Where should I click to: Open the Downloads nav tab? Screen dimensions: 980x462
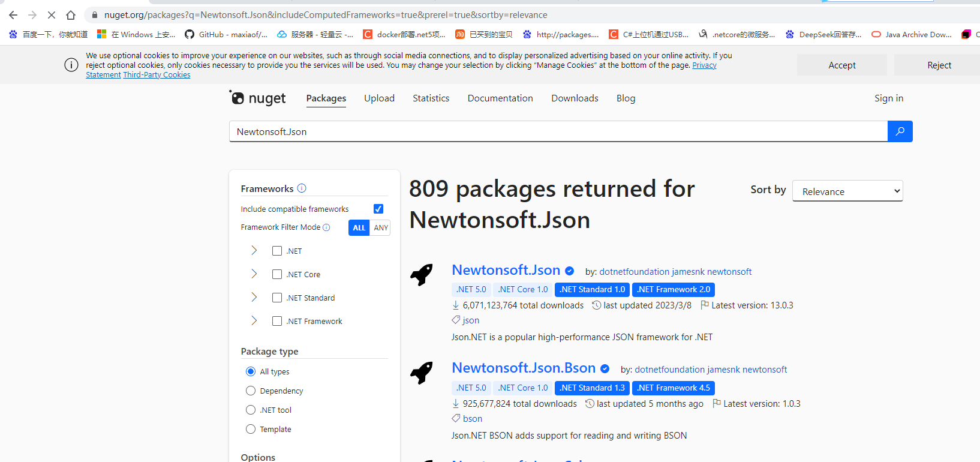pyautogui.click(x=575, y=98)
